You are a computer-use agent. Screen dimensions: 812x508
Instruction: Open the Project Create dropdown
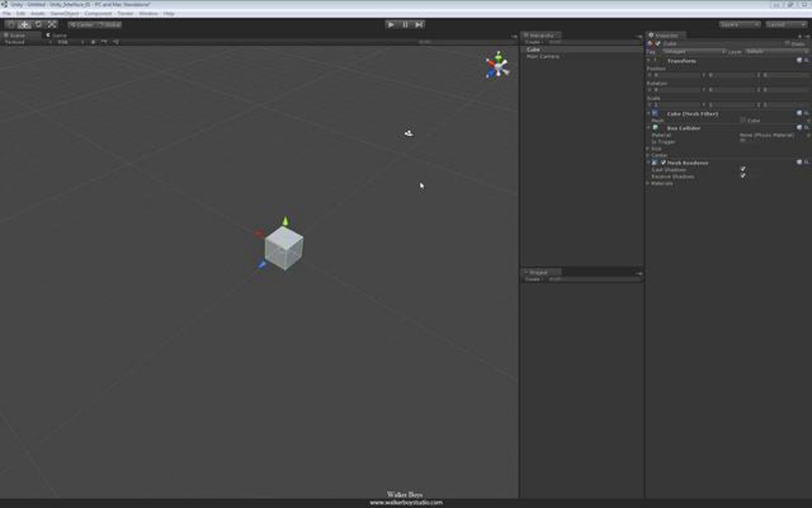point(534,279)
